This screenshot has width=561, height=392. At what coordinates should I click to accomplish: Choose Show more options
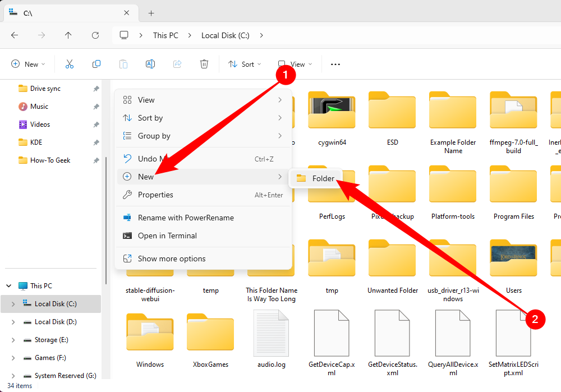(x=203, y=259)
